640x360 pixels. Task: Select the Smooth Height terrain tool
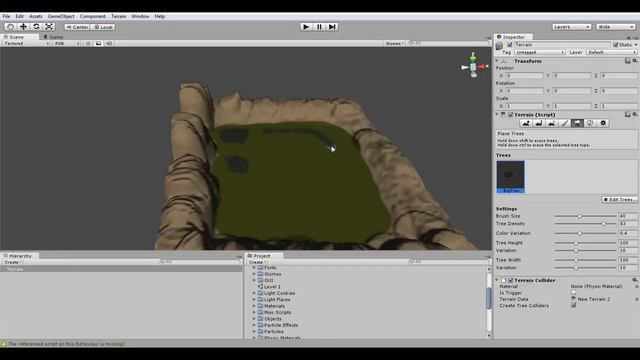[x=551, y=123]
